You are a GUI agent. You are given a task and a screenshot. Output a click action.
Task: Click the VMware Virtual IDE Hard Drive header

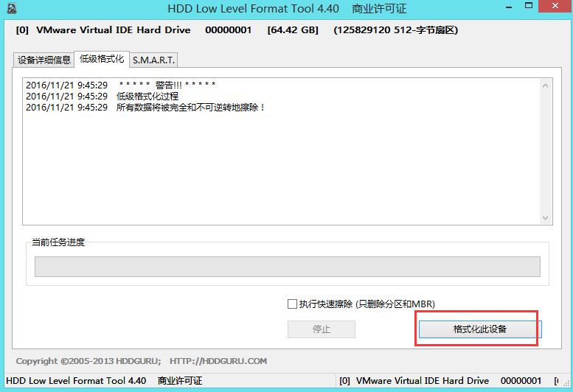(114, 30)
